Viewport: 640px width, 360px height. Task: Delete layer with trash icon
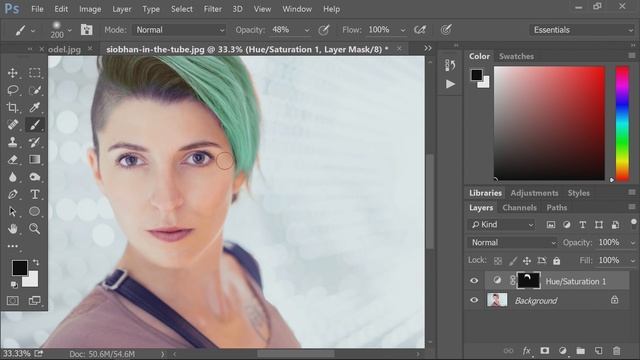(617, 351)
